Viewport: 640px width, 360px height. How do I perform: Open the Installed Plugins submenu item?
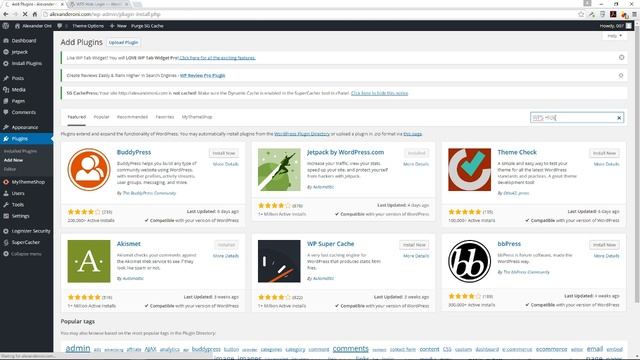[x=20, y=151]
